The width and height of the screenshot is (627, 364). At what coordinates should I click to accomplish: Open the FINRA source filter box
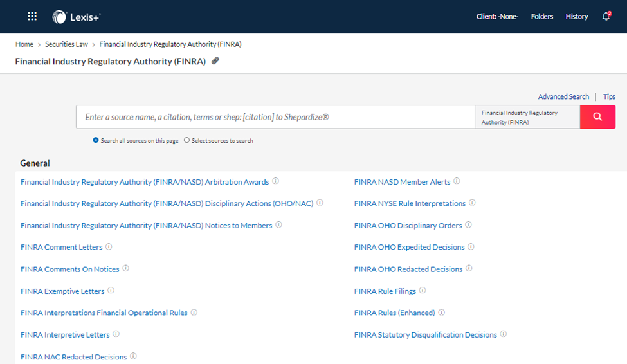[527, 117]
